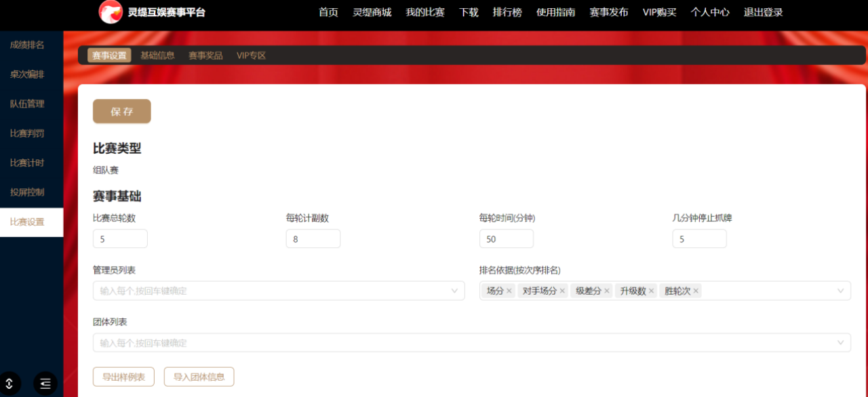Expand the 排名依据 dropdown arrow
Viewport: 868px width, 397px height.
coord(841,291)
